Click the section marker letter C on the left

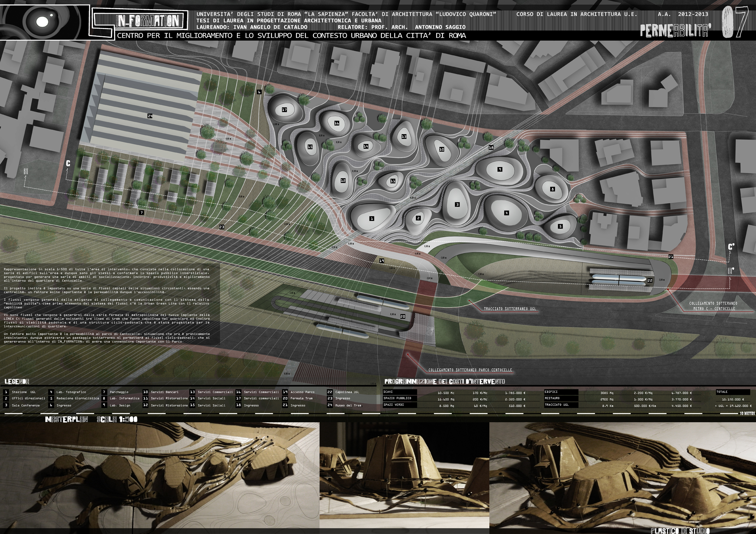click(x=68, y=163)
